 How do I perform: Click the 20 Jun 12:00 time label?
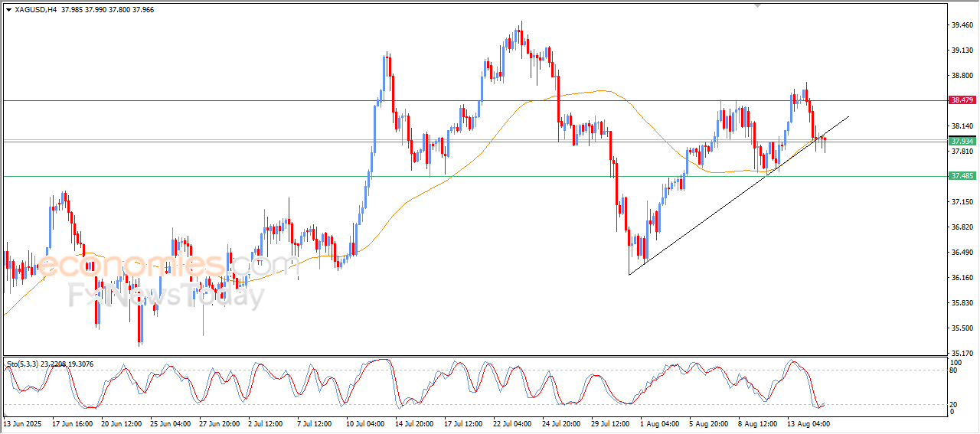[x=122, y=423]
